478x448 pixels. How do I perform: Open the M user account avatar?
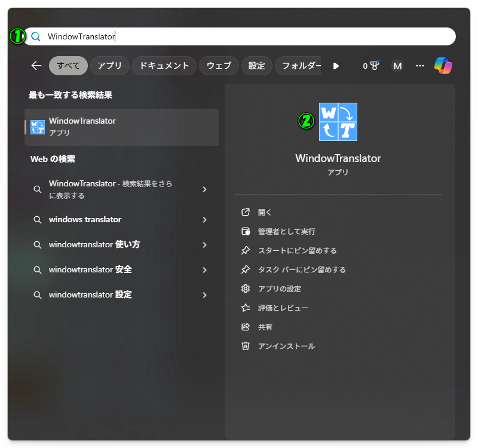pyautogui.click(x=397, y=66)
